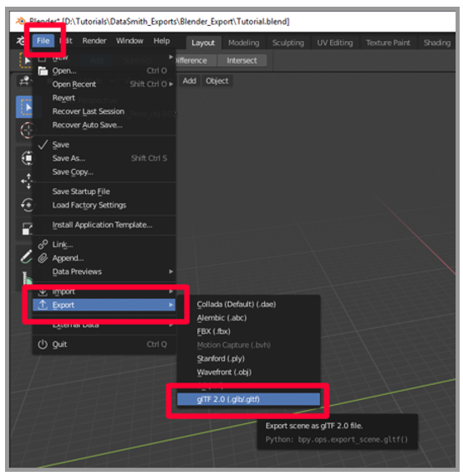Image resolution: width=463 pixels, height=476 pixels.
Task: Export as Alembic (.abc)
Action: point(248,318)
